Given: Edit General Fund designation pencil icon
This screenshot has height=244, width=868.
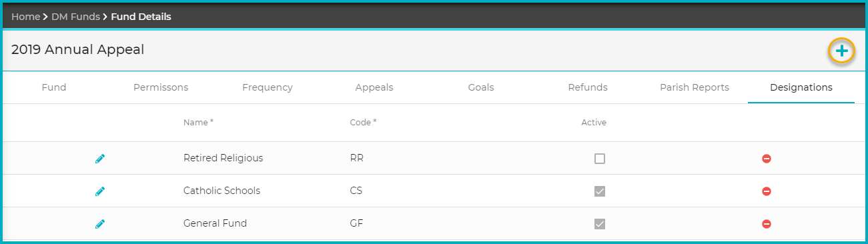Looking at the screenshot, I should tap(100, 224).
